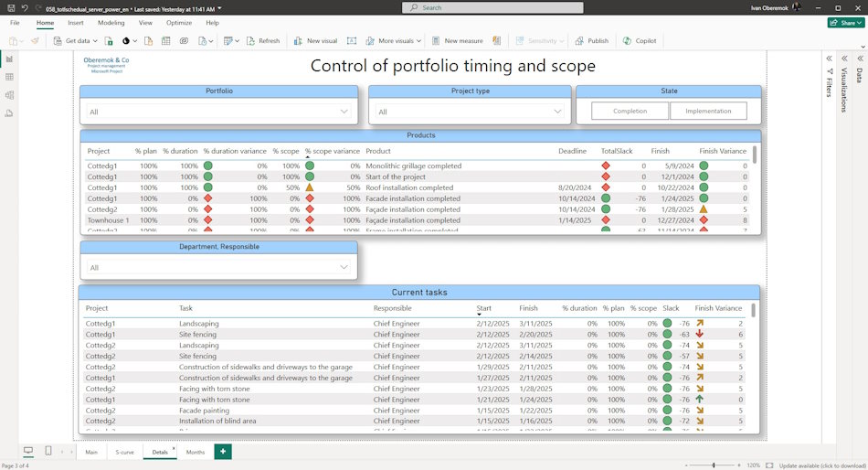Screen dimensions: 868x470
Task: Expand the Filters pane
Action: point(830,59)
